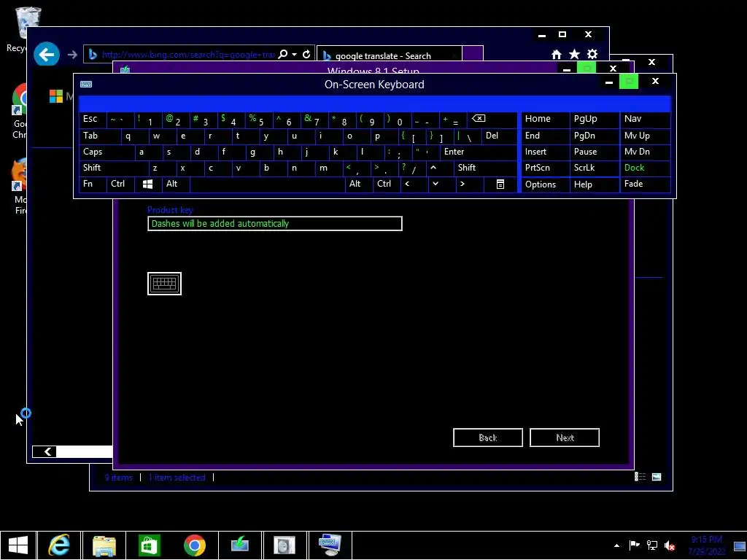Click the left arrow key on keyboard
The height and width of the screenshot is (560, 747).
click(414, 184)
